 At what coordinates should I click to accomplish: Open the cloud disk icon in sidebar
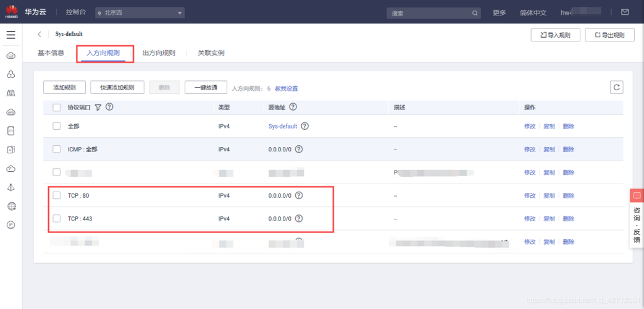[x=11, y=112]
